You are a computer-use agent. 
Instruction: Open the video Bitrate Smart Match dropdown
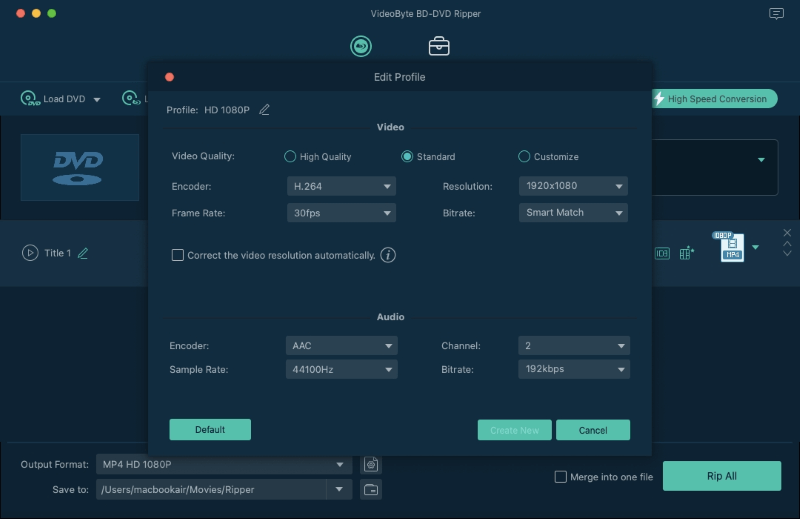tap(573, 212)
